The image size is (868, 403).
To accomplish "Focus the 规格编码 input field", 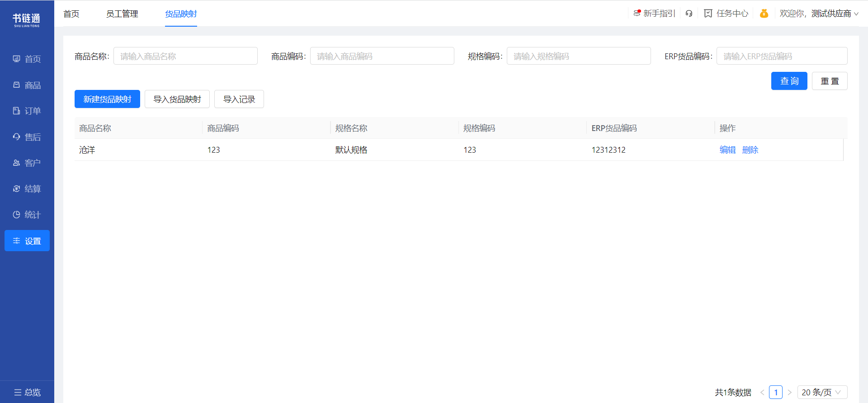I will [579, 56].
